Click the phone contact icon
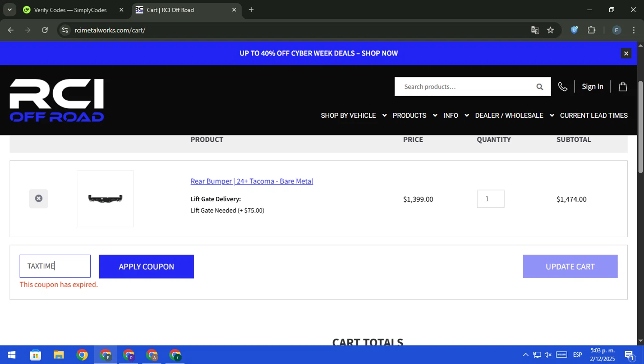 click(562, 87)
